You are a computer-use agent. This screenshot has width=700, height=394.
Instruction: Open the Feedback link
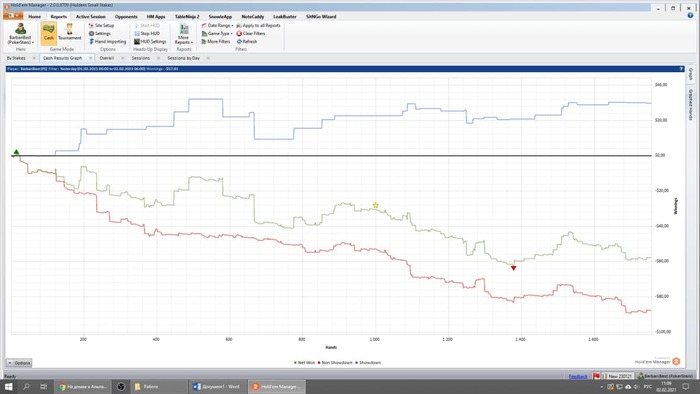[578, 377]
